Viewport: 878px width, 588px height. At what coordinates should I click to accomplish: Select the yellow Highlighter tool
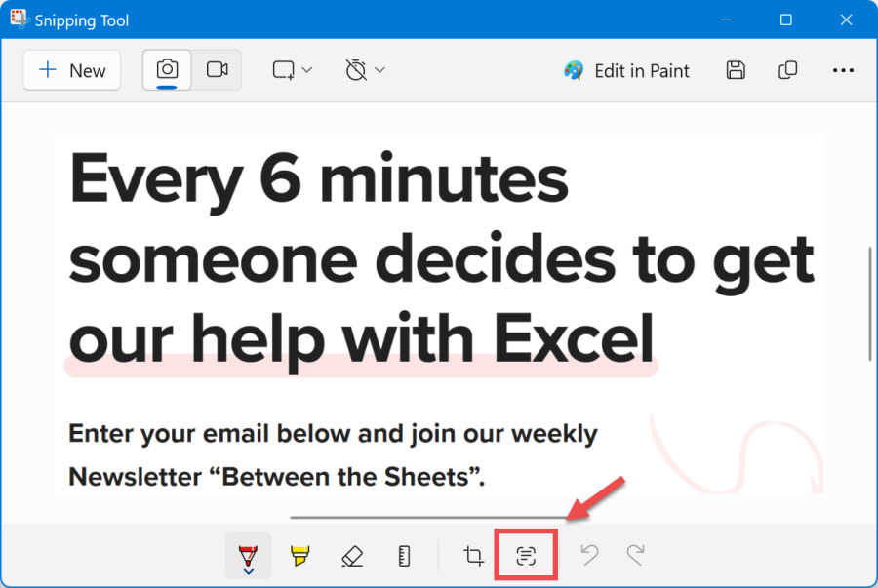(x=299, y=556)
